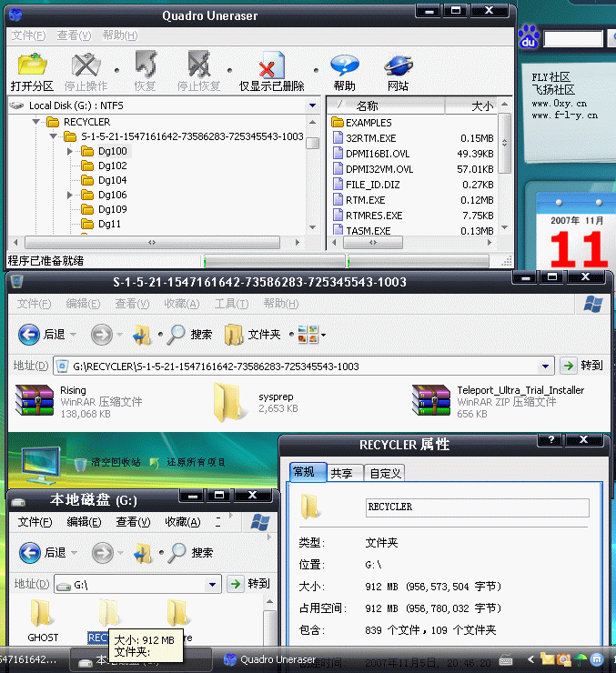Click the Baidu paw logo icon
Image resolution: width=616 pixels, height=673 pixels.
point(529,37)
